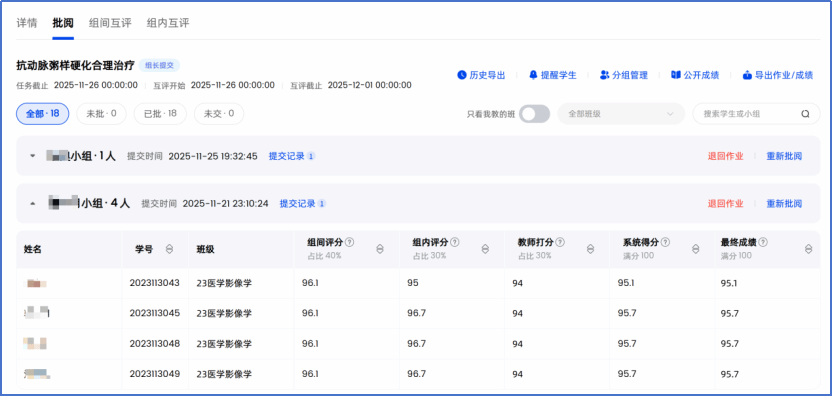The width and height of the screenshot is (832, 397).
Task: Click the 分组管理 people icon
Action: tap(604, 75)
